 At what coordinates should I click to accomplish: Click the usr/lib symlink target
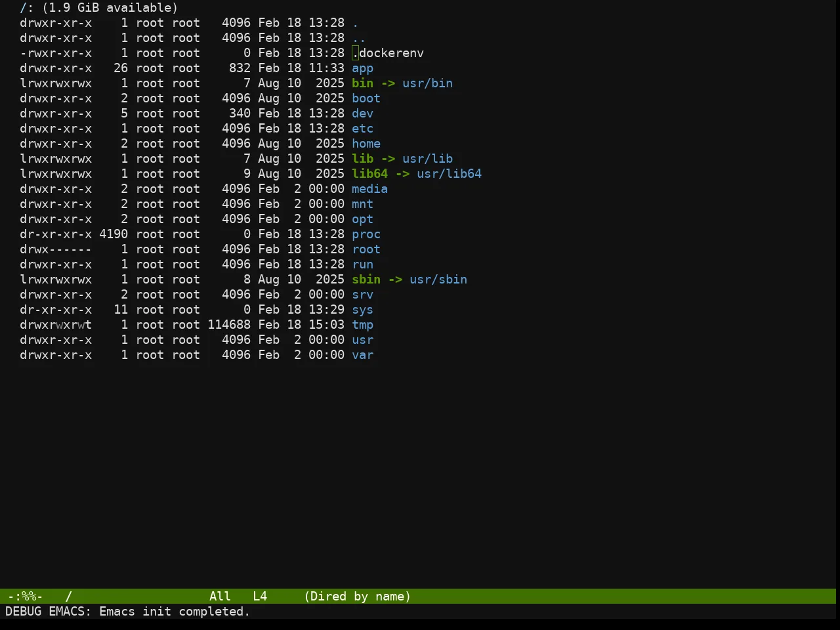(427, 159)
